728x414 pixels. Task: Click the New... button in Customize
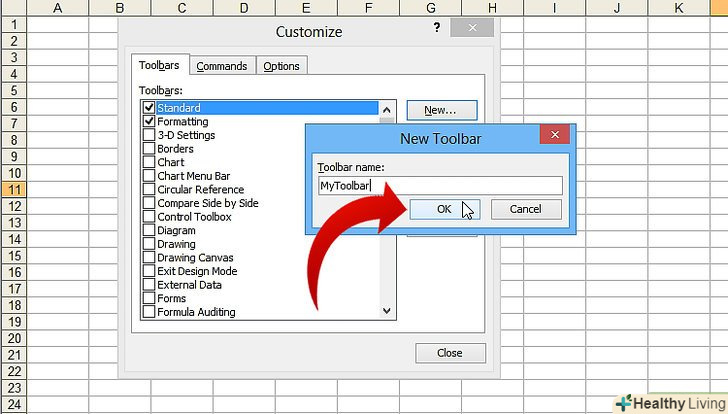click(x=440, y=110)
